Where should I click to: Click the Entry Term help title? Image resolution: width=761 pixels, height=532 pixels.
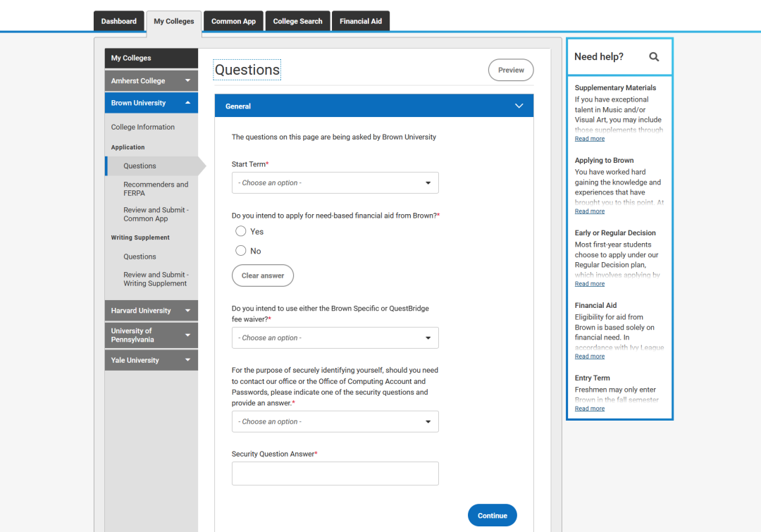592,378
